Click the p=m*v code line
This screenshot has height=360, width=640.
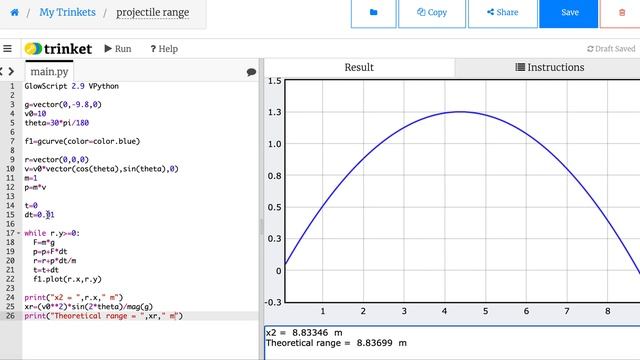click(35, 187)
